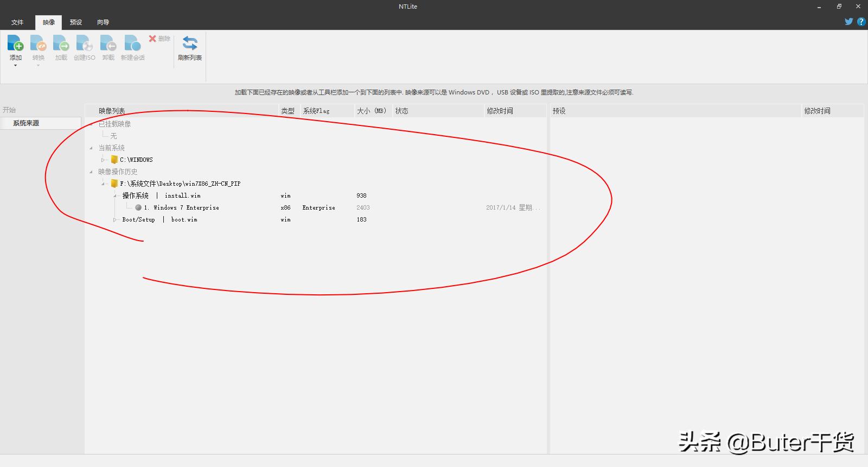Select the 1. Windows 7 Enterprise image

click(182, 207)
